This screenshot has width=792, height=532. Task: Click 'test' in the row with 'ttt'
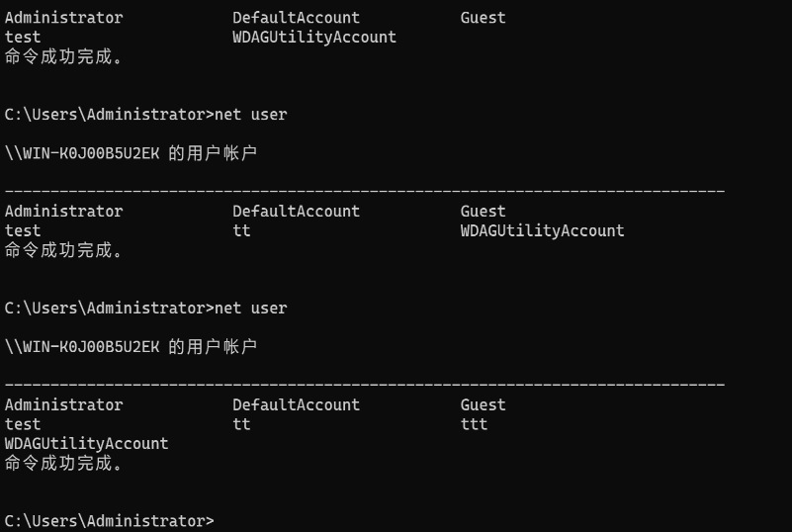pyautogui.click(x=23, y=424)
